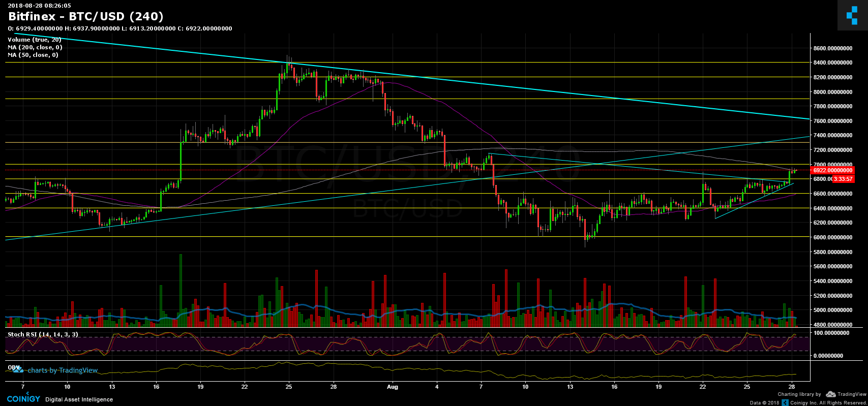Click the 6000.00000000 price axis label
Image resolution: width=868 pixels, height=406 pixels.
coord(832,237)
